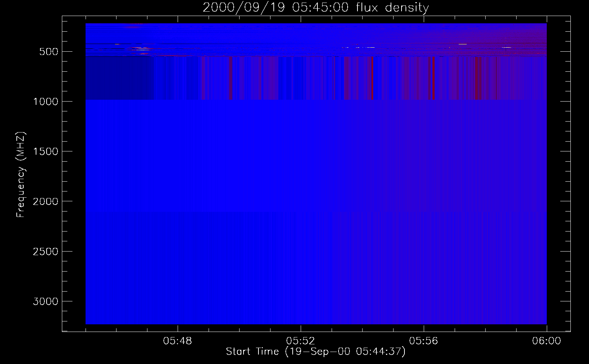Screen dimensions: 589x364
Task: Click the '1500' frequency tick label
Action: [x=46, y=151]
